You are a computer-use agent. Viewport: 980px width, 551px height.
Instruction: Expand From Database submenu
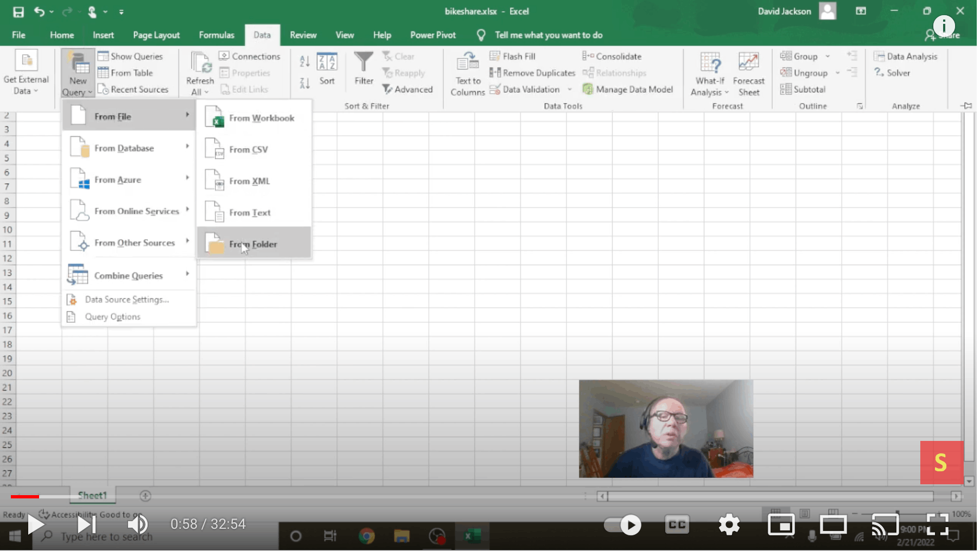pos(129,148)
